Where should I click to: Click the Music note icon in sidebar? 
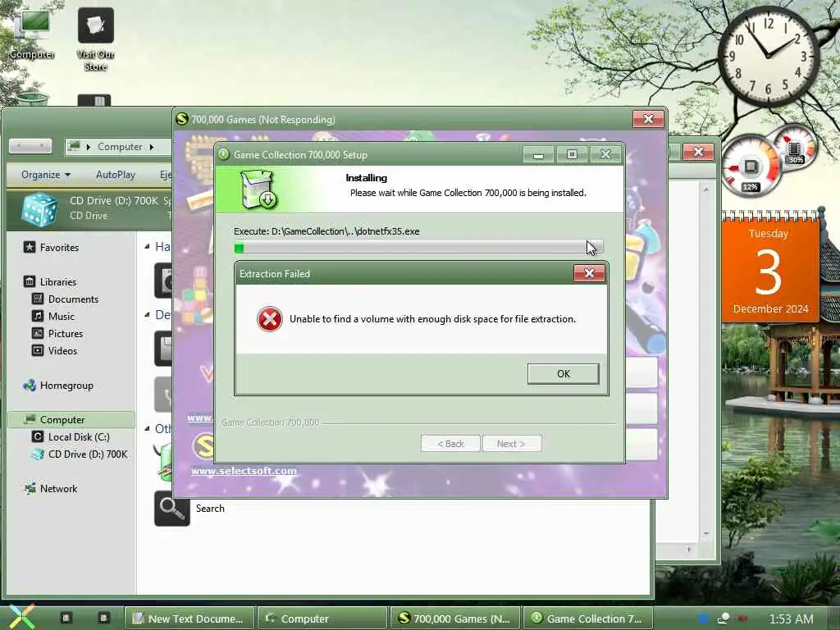click(38, 316)
